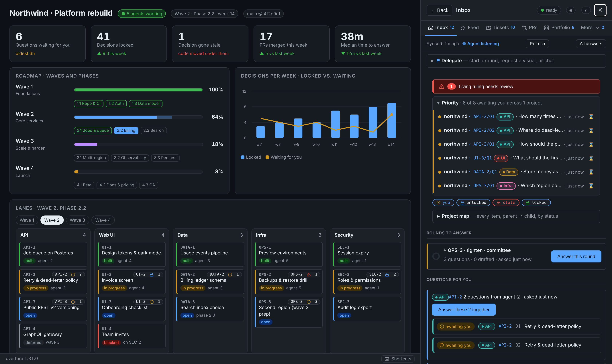The width and height of the screenshot is (612, 364).
Task: Toggle the 'locked' filter chip
Action: [536, 202]
